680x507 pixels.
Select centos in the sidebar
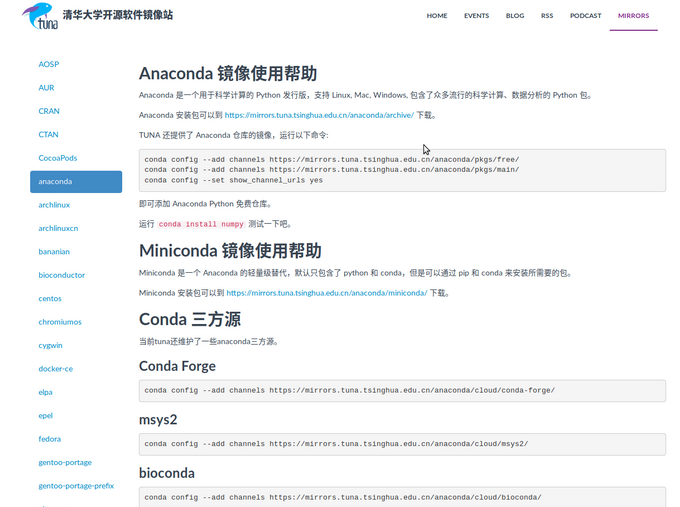pos(50,298)
